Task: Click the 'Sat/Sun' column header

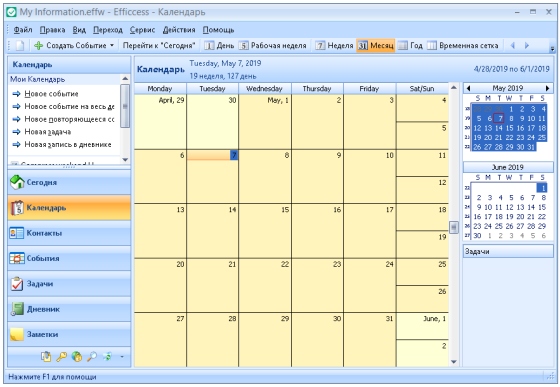Action: click(422, 89)
